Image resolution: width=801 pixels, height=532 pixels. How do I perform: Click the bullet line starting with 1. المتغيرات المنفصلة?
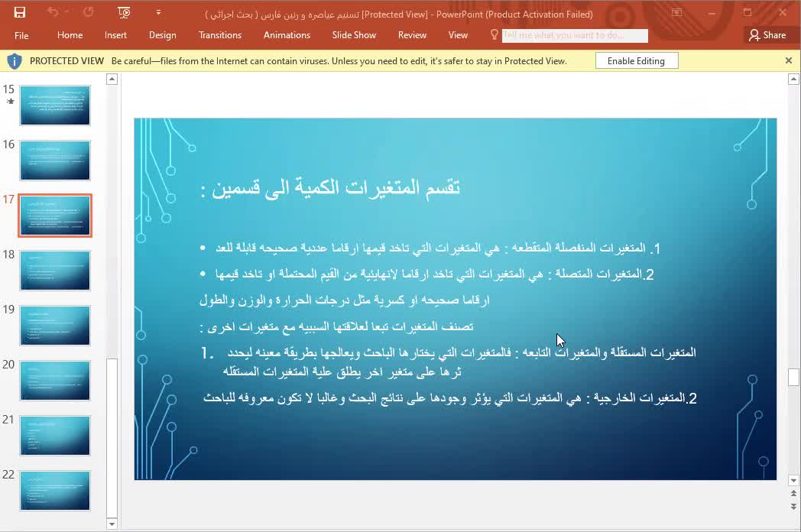[430, 248]
